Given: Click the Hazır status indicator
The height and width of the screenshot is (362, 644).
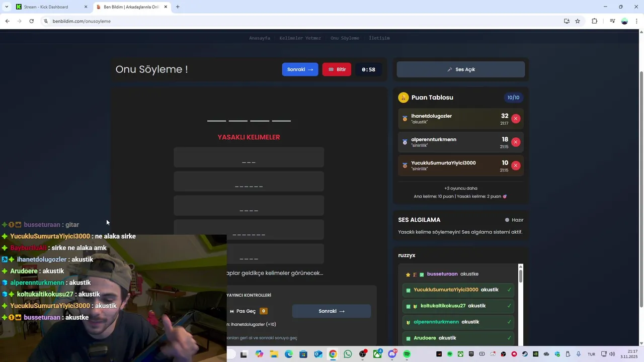Looking at the screenshot, I should tap(514, 220).
